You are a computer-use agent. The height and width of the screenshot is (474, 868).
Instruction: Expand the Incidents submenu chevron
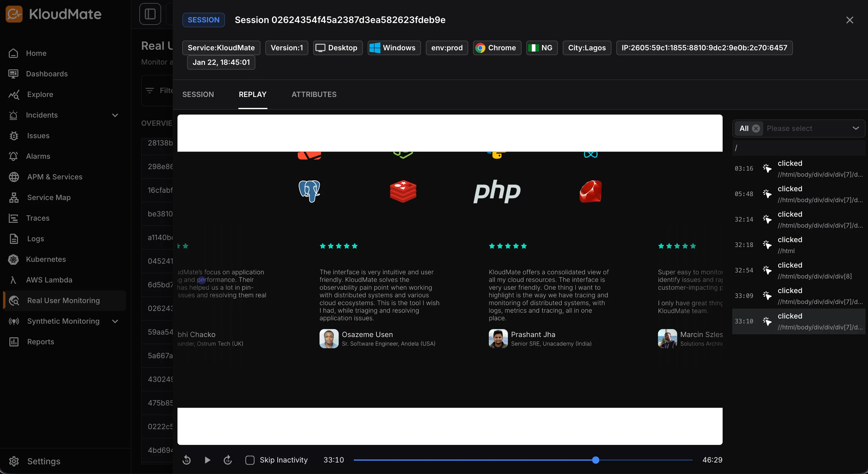(115, 115)
